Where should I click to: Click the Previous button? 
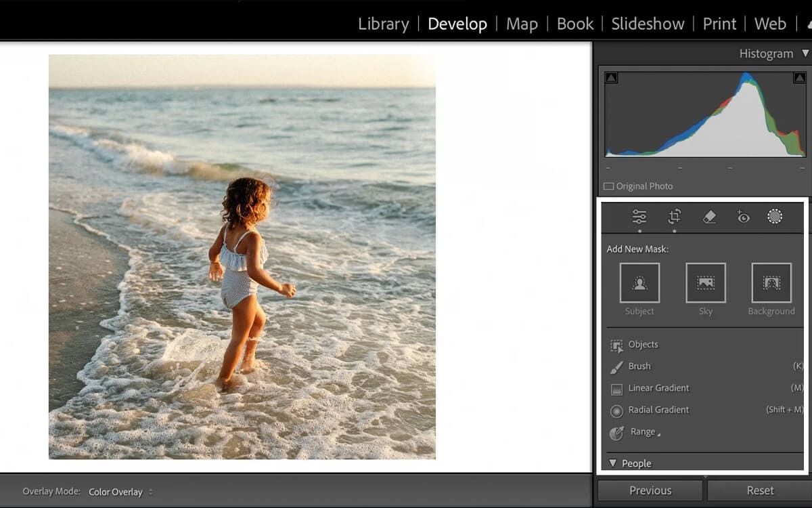coord(650,490)
